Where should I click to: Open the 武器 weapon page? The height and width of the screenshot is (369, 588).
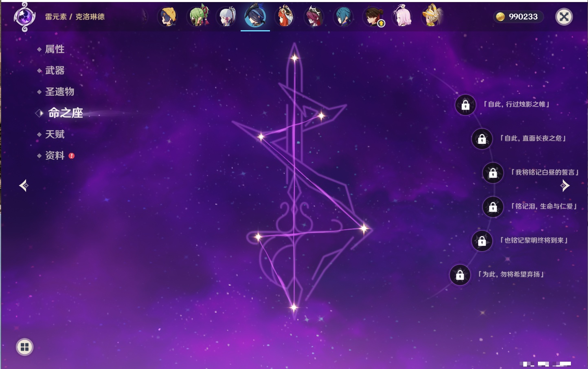tap(55, 71)
